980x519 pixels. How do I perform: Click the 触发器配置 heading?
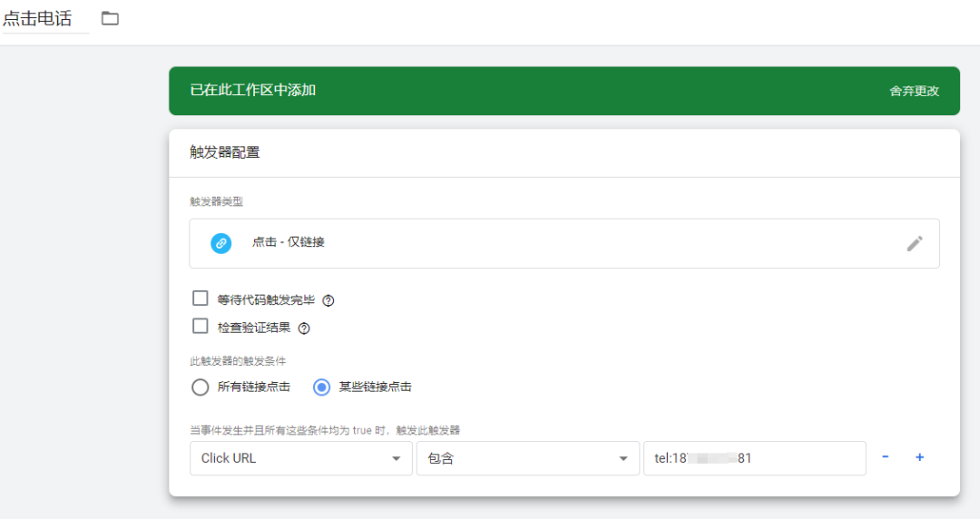[225, 152]
